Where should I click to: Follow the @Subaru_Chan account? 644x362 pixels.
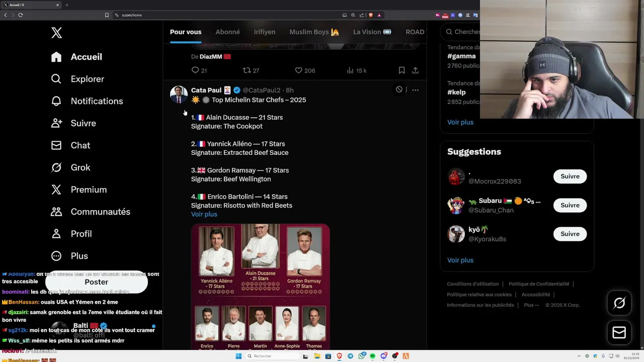(x=570, y=205)
